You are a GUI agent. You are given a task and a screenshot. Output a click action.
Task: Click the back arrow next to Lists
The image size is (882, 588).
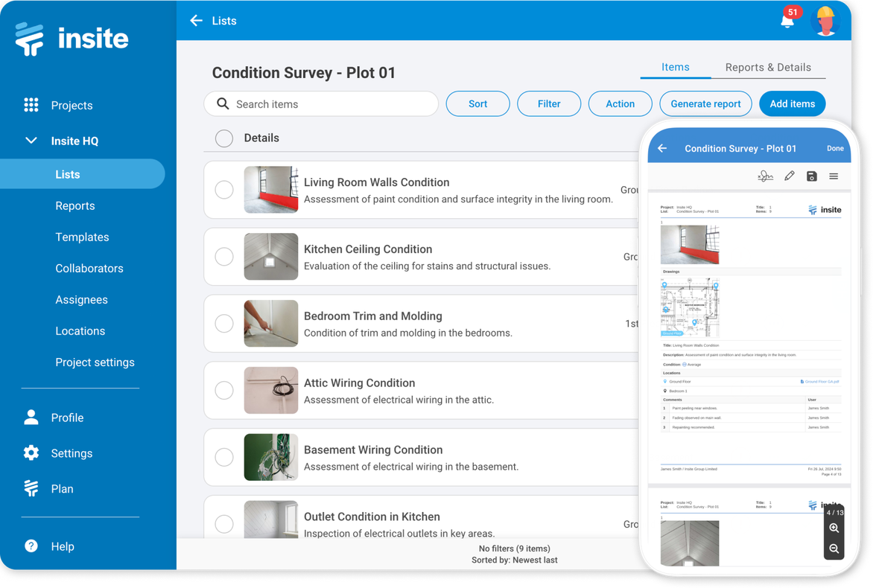[x=195, y=20]
